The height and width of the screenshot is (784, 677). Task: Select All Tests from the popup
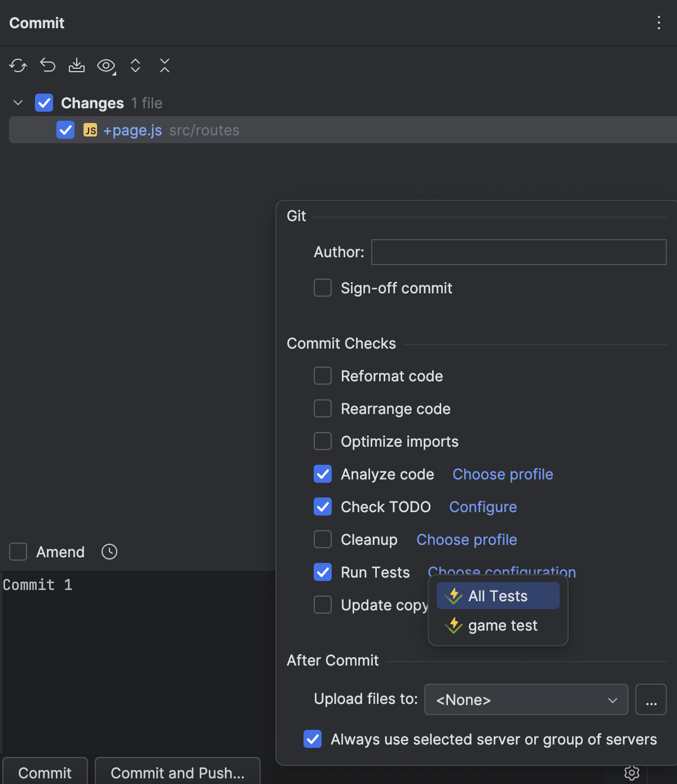(x=498, y=596)
